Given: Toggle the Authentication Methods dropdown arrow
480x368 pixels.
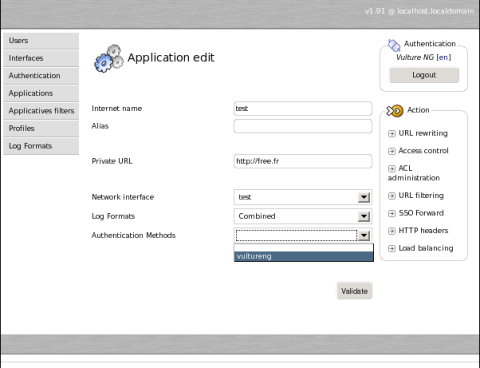Looking at the screenshot, I should click(x=364, y=236).
